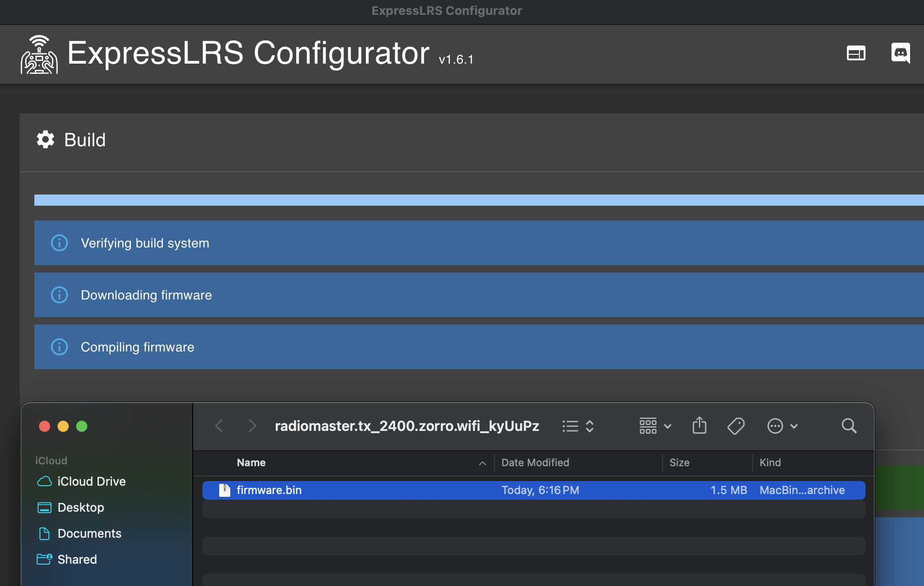
Task: Go back in Finder window
Action: (219, 426)
